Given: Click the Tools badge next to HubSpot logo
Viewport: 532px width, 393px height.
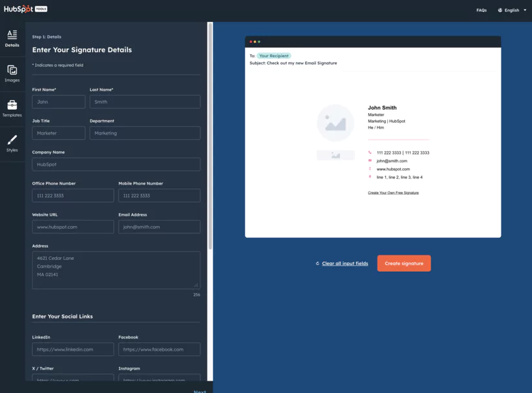Looking at the screenshot, I should click(x=41, y=9).
